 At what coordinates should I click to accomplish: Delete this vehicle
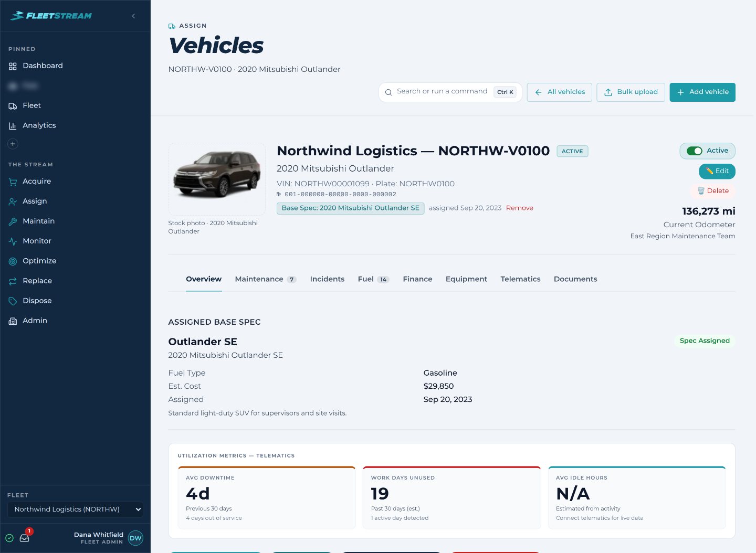tap(712, 191)
